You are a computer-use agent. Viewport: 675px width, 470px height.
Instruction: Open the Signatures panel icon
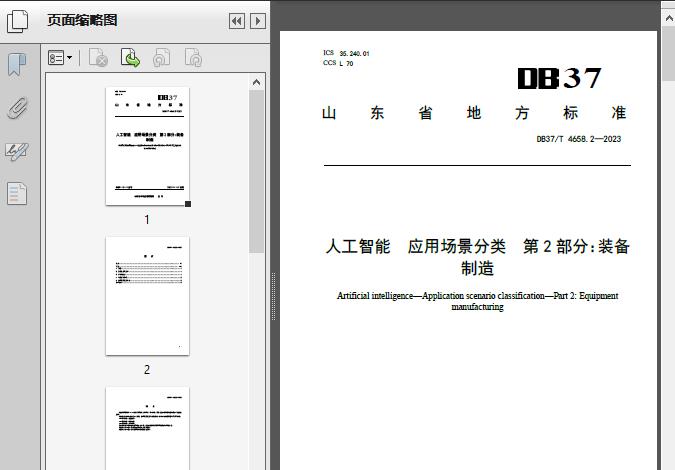pyautogui.click(x=17, y=151)
